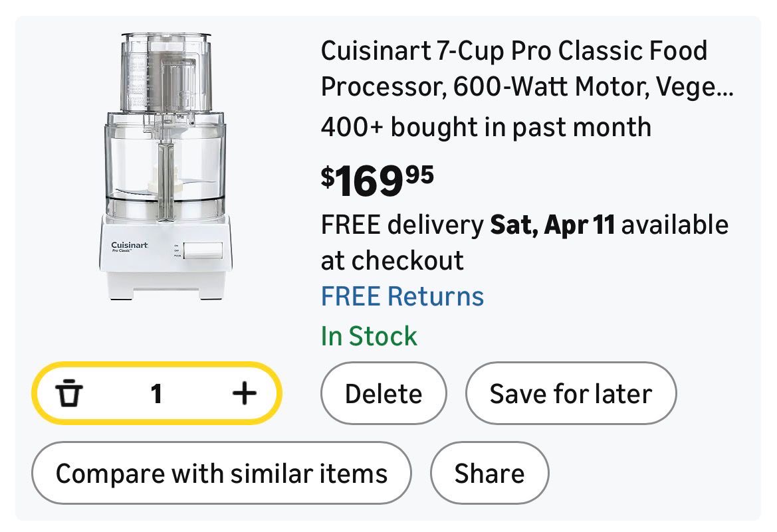The image size is (777, 532).
Task: Click the $169.95 price
Action: pos(377,181)
